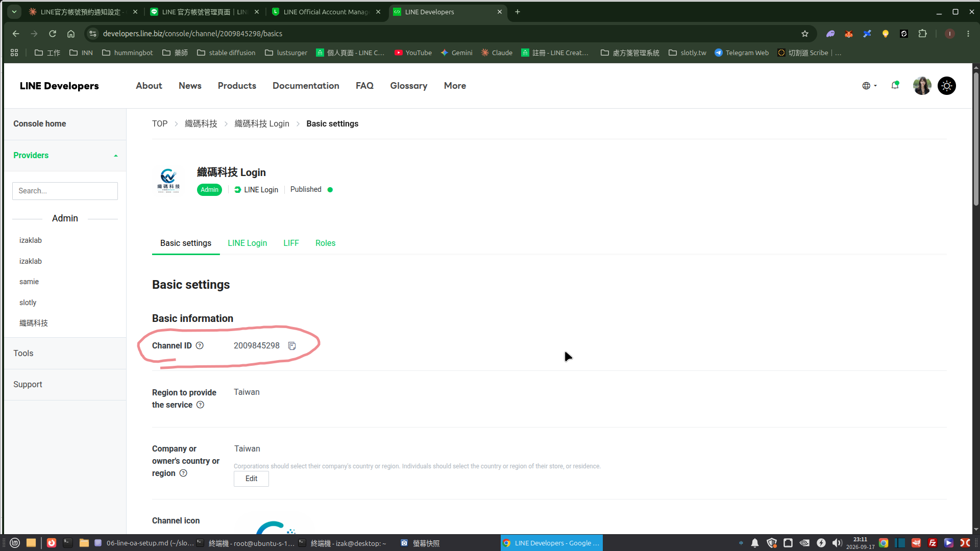Switch to the LINE Login tab

247,243
